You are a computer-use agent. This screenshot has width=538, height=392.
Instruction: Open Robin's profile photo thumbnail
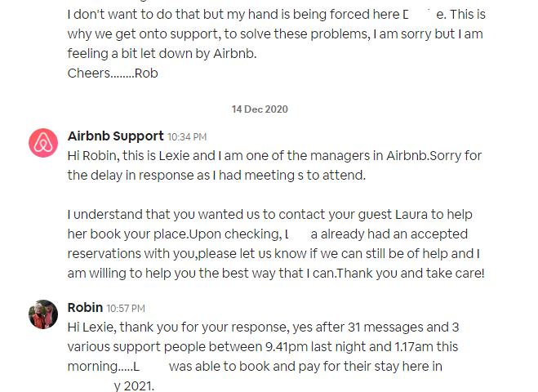(43, 314)
